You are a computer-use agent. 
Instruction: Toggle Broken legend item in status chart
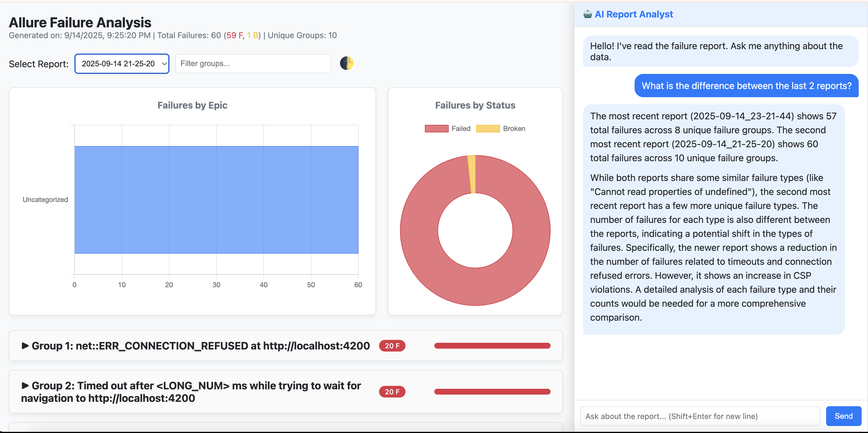point(514,129)
